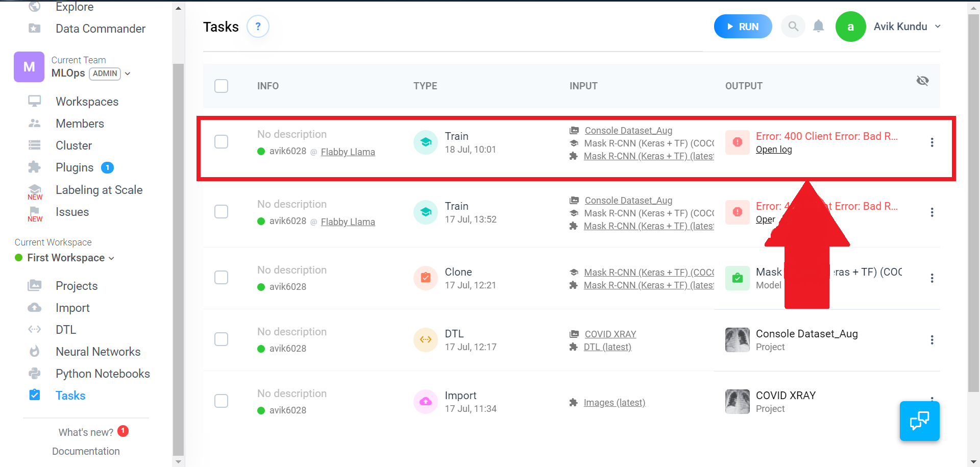Open the Explore globe icon
Viewport: 980px width, 467px height.
34,6
